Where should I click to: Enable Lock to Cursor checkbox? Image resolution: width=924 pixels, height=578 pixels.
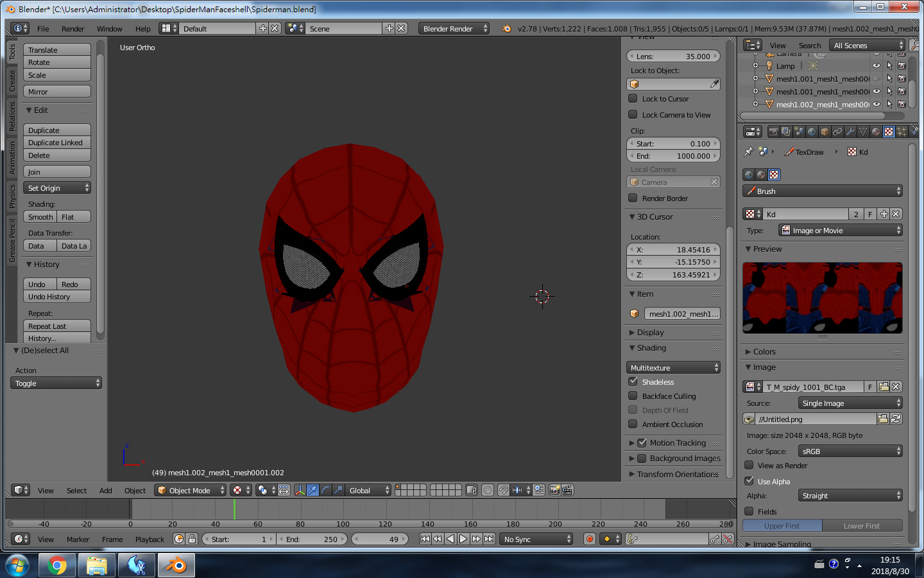click(x=633, y=98)
